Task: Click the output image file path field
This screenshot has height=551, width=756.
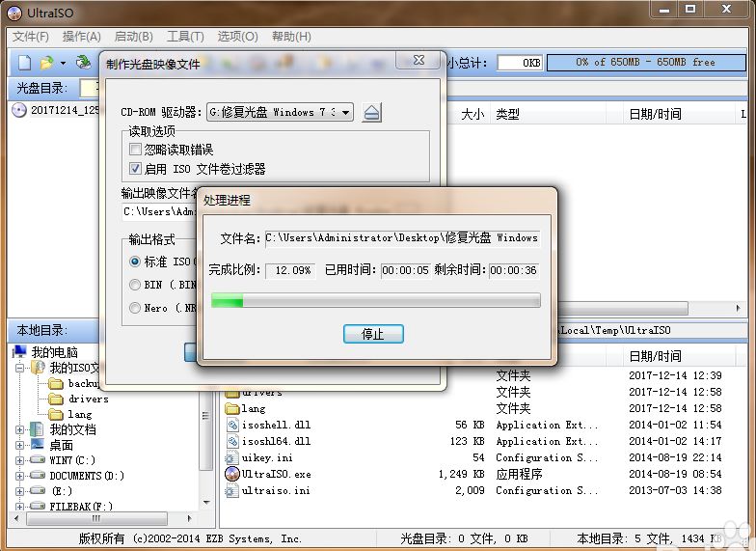Action: pyautogui.click(x=159, y=212)
